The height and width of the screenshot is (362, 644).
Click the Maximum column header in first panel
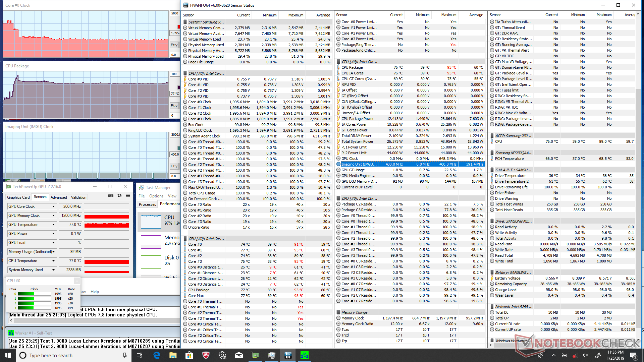point(292,15)
